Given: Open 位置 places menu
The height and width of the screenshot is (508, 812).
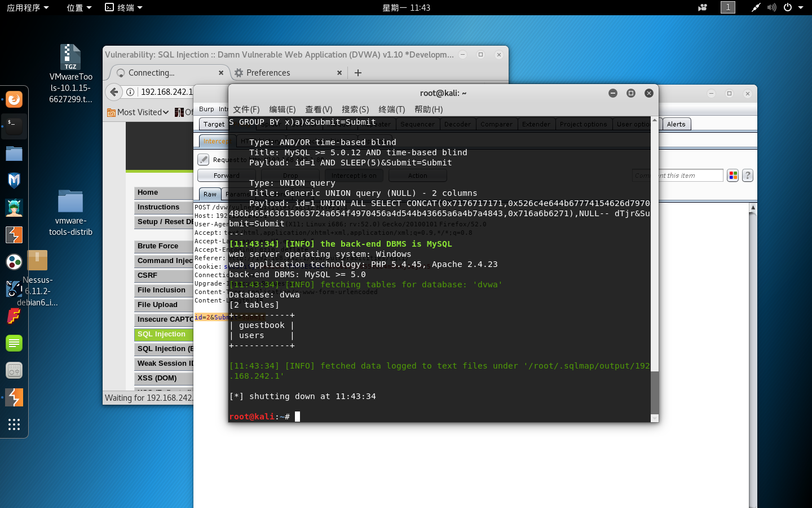Looking at the screenshot, I should click(79, 7).
